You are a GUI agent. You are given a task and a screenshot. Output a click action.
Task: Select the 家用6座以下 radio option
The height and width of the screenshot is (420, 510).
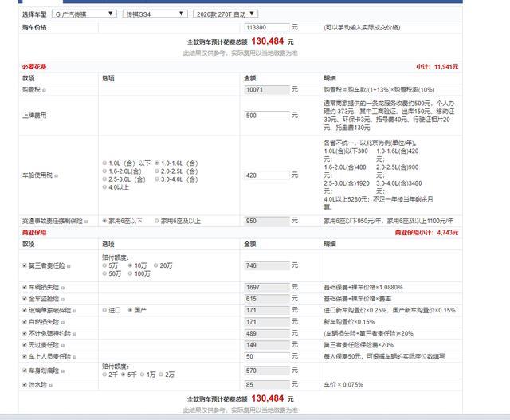[104, 221]
